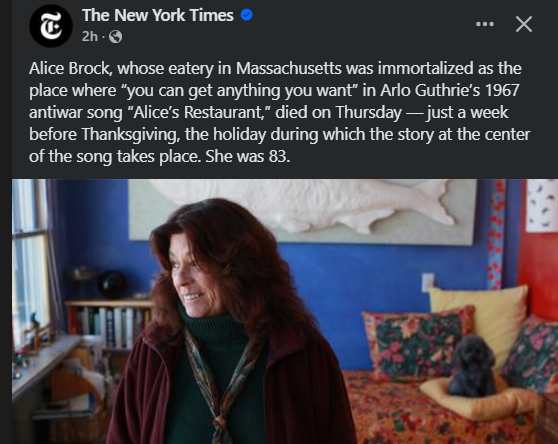Image resolution: width=558 pixels, height=444 pixels.
Task: Open the three-dot post options menu
Action: (485, 24)
